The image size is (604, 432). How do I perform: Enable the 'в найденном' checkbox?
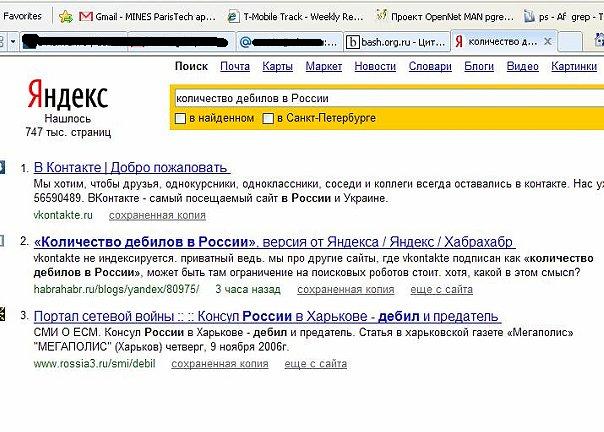180,119
